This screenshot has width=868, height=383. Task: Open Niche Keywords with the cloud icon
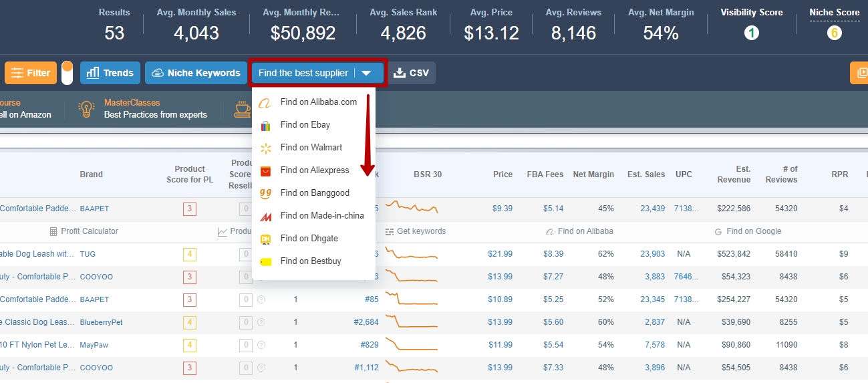tap(195, 73)
